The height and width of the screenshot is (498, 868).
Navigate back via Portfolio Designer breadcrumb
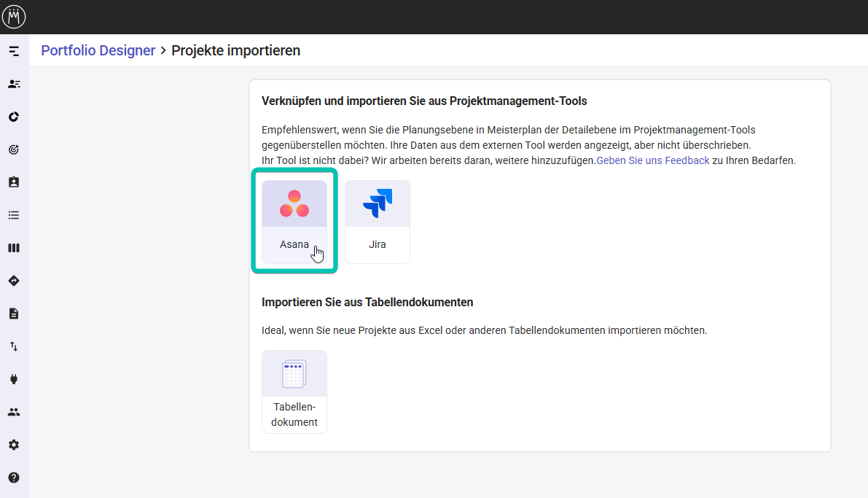pyautogui.click(x=98, y=50)
